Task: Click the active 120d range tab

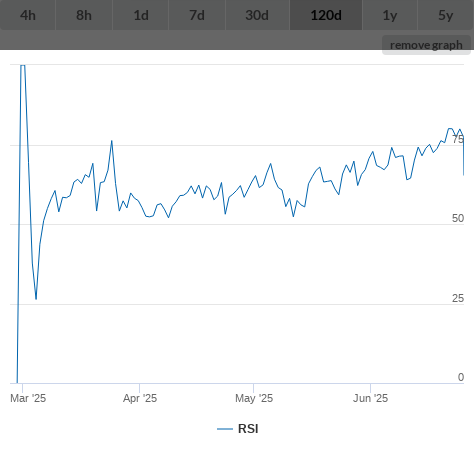Action: click(326, 15)
